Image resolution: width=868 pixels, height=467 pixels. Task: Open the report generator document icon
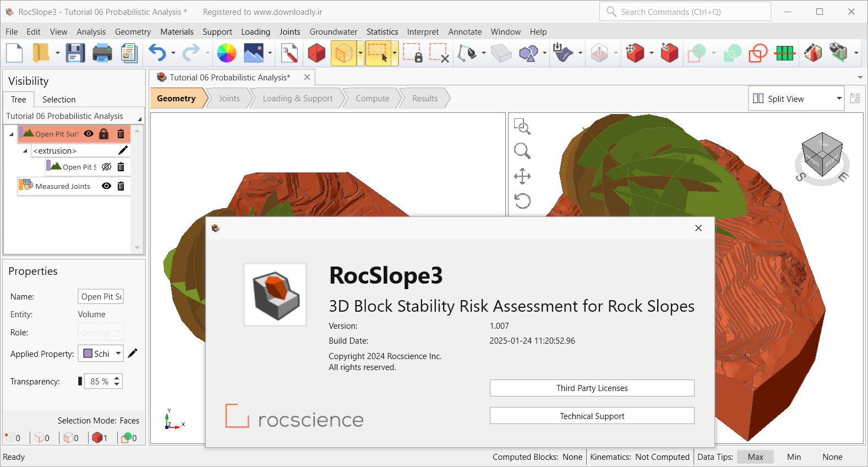click(x=129, y=53)
